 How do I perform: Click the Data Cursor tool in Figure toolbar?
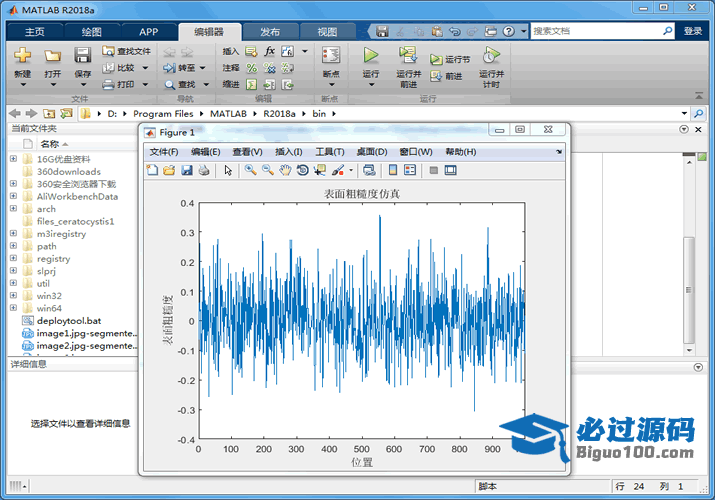point(320,170)
